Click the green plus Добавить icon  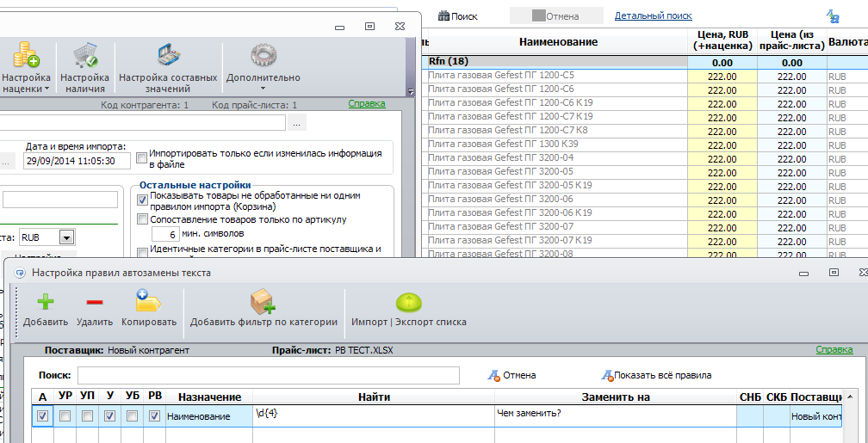point(46,302)
